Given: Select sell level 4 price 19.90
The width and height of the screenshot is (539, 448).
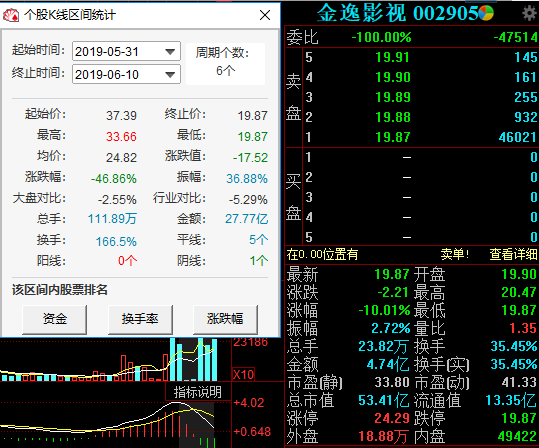Looking at the screenshot, I should (x=393, y=77).
